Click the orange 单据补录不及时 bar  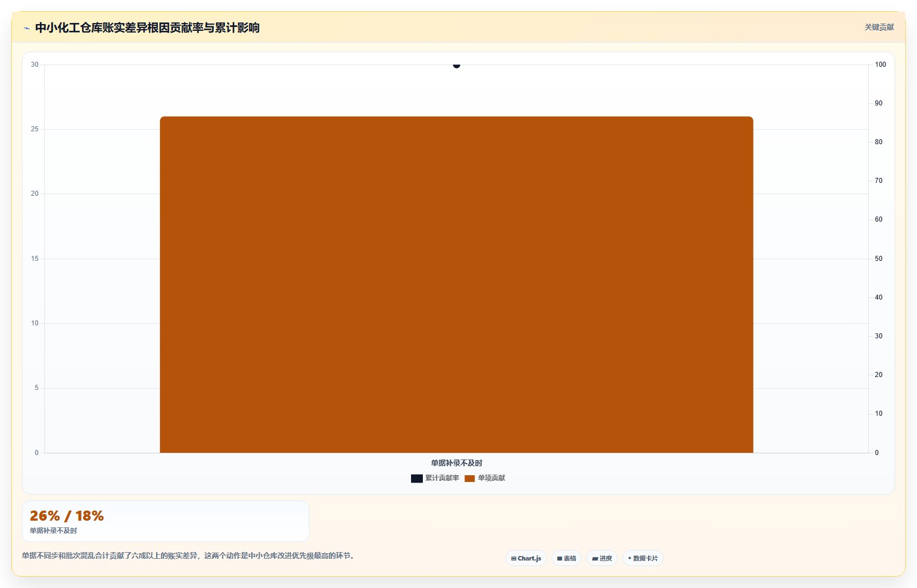coord(457,284)
